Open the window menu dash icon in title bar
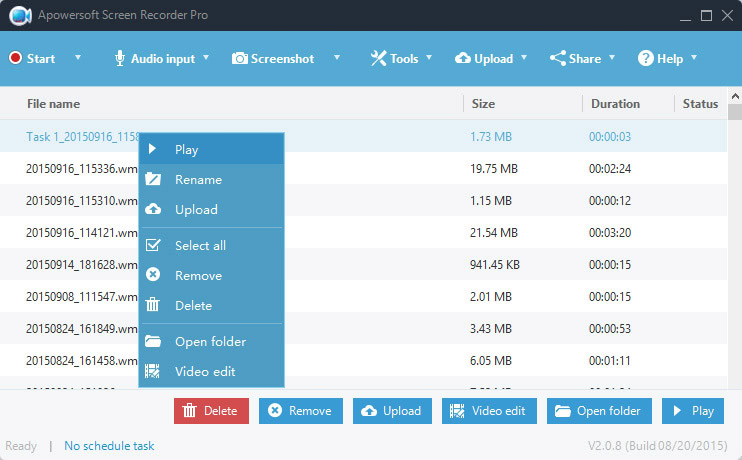This screenshot has width=742, height=460. 684,16
